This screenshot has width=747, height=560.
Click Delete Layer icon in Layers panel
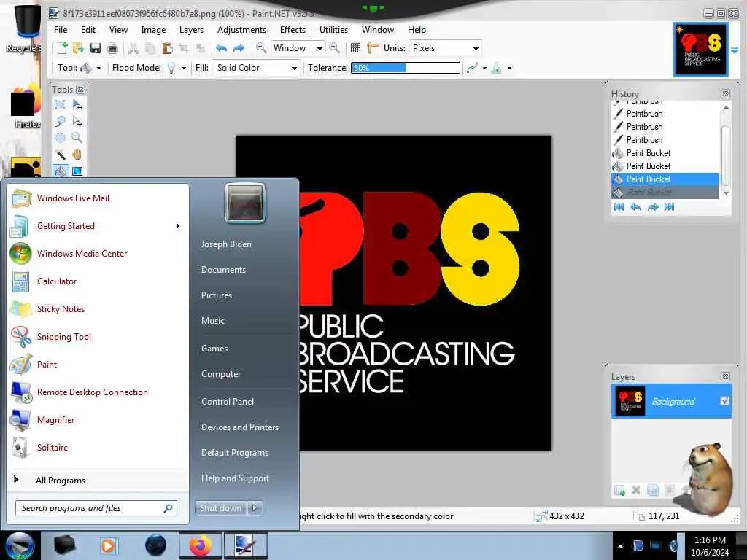pos(636,490)
